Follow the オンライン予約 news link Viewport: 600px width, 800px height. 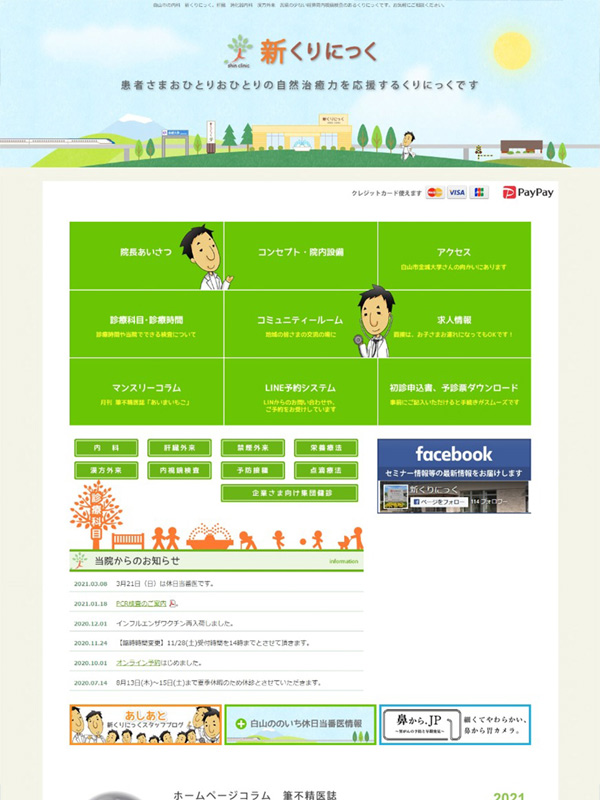[138, 662]
